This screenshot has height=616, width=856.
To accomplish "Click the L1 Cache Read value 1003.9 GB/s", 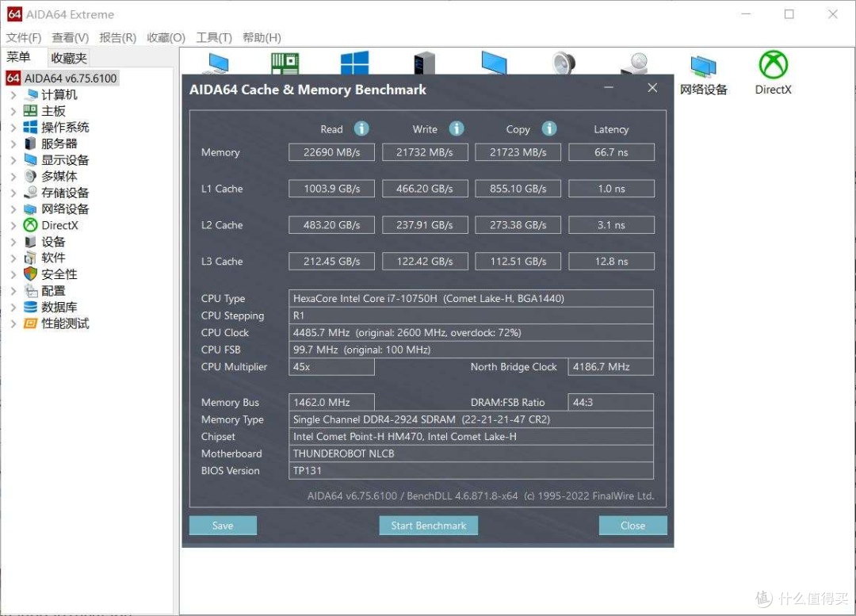I will tap(332, 189).
